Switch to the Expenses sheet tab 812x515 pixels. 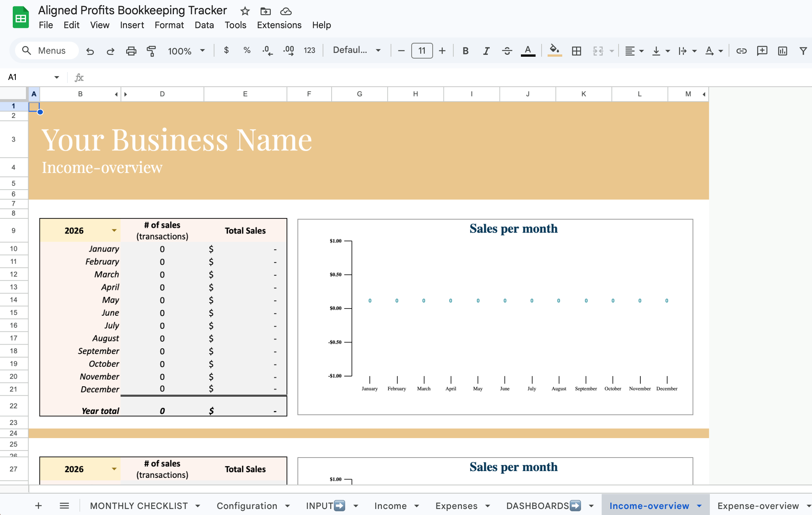coord(456,506)
